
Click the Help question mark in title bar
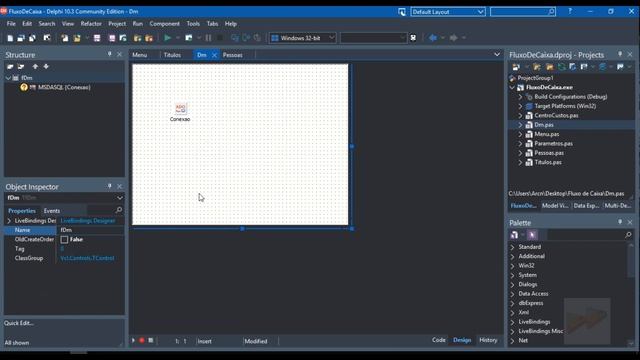click(570, 11)
